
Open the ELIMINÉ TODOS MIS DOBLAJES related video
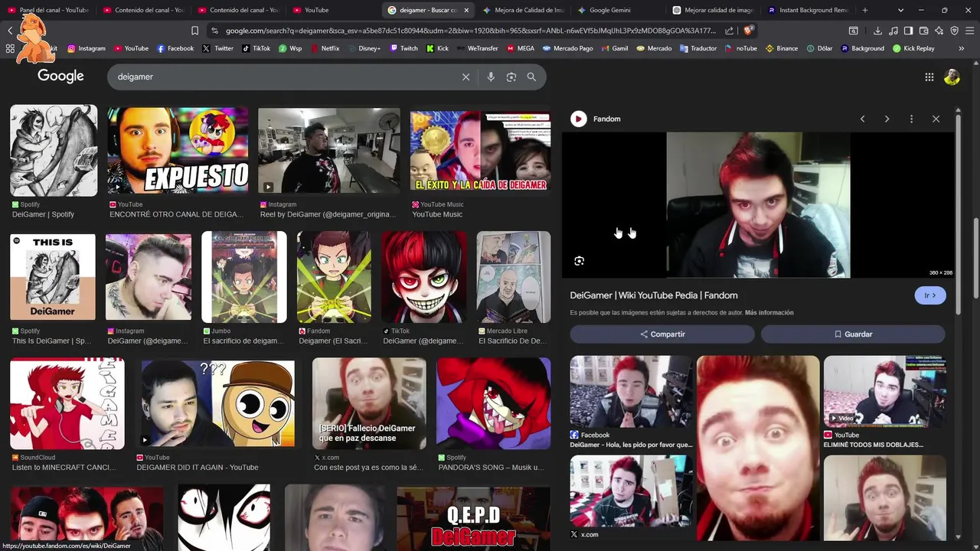pyautogui.click(x=885, y=392)
